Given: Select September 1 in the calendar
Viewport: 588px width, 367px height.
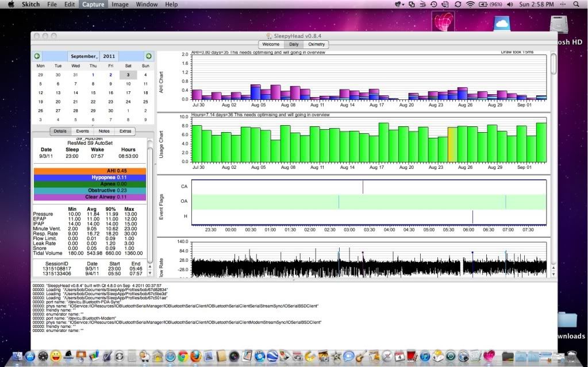Looking at the screenshot, I should (x=93, y=75).
